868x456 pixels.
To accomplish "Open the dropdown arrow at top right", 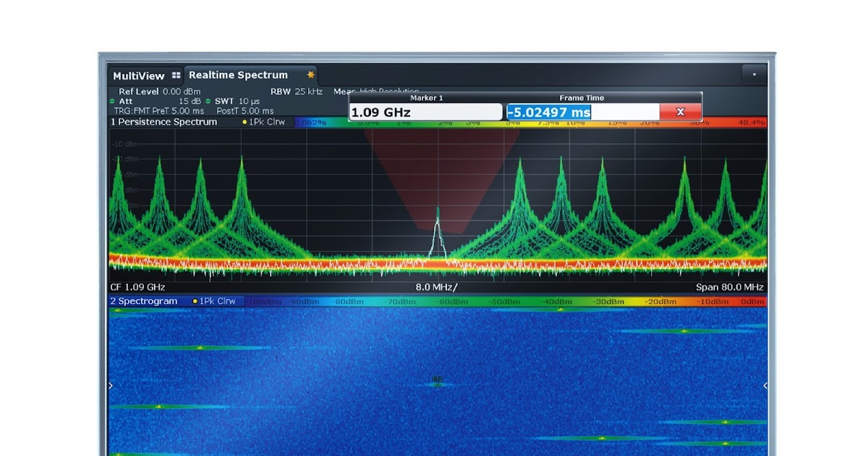I will (754, 75).
